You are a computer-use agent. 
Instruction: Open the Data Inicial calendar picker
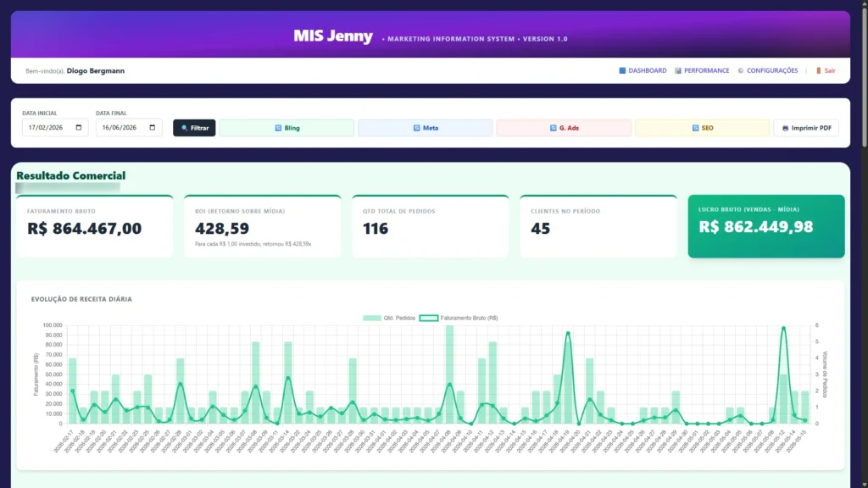click(79, 127)
